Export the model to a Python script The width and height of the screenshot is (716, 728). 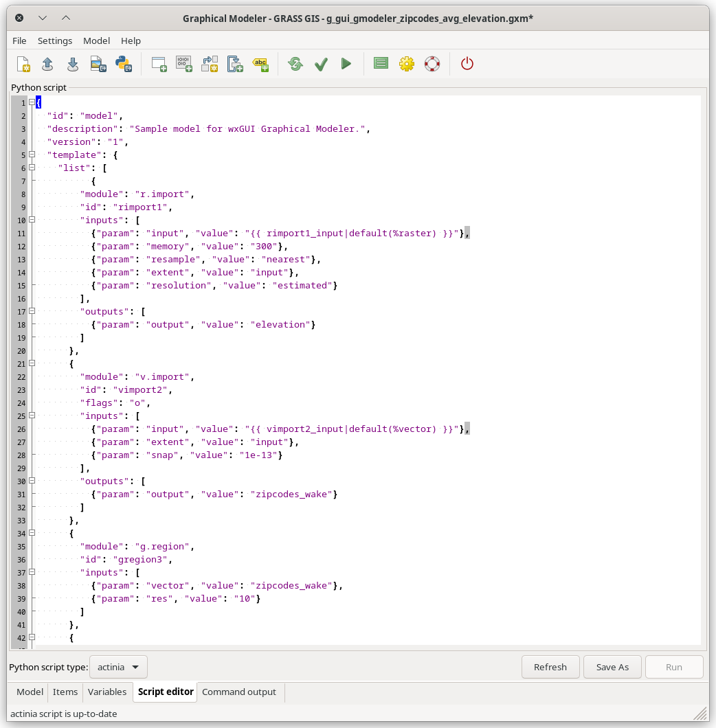click(x=123, y=63)
